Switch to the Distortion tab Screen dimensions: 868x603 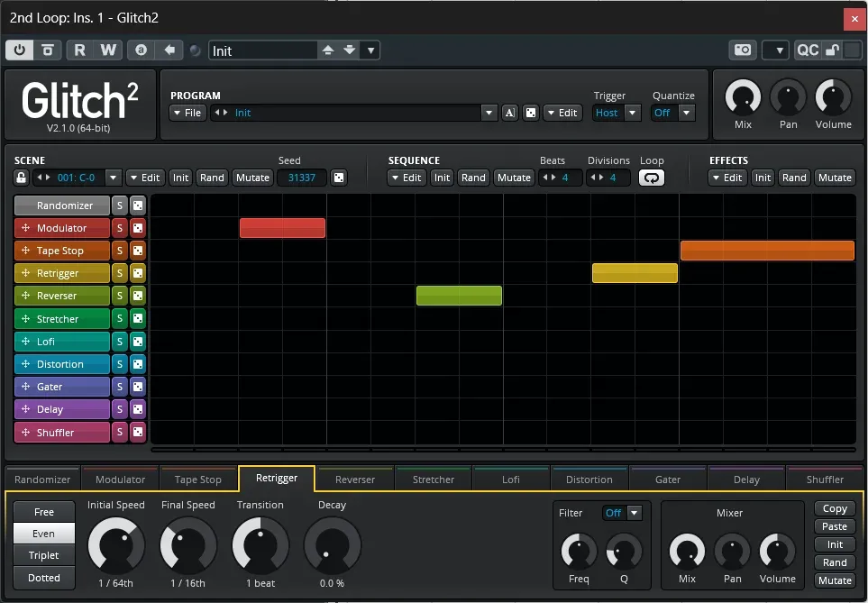[589, 480]
